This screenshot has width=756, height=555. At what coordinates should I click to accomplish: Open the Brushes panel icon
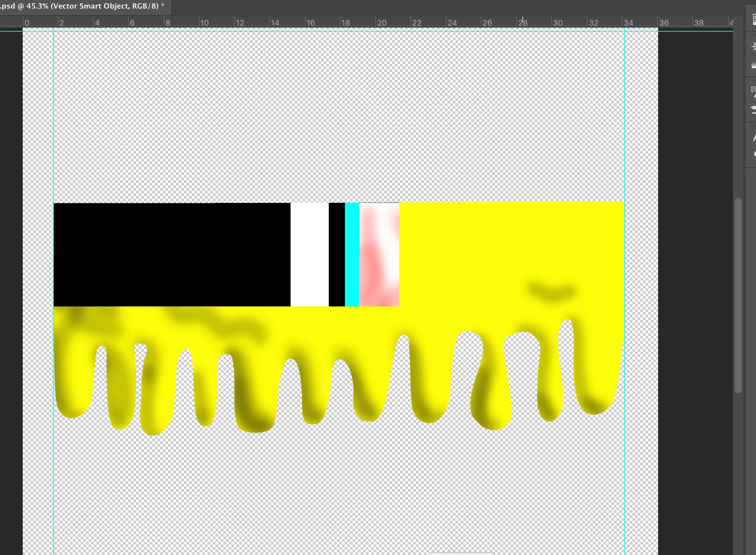(x=754, y=109)
